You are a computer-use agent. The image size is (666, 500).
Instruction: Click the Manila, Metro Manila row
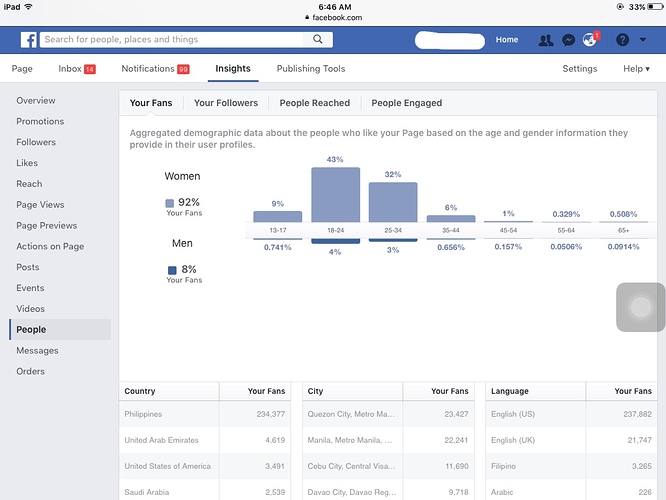pos(388,440)
